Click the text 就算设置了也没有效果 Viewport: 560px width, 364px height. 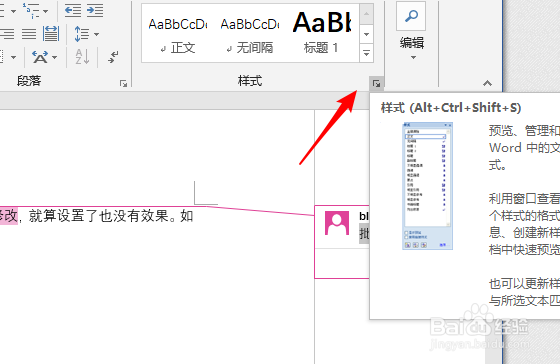coord(99,216)
